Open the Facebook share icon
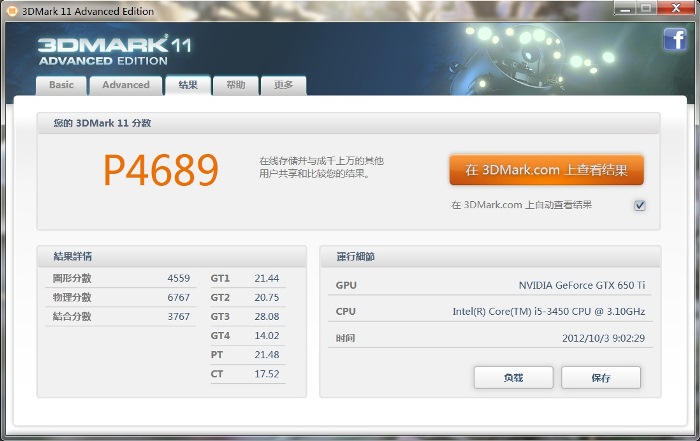 [x=675, y=39]
